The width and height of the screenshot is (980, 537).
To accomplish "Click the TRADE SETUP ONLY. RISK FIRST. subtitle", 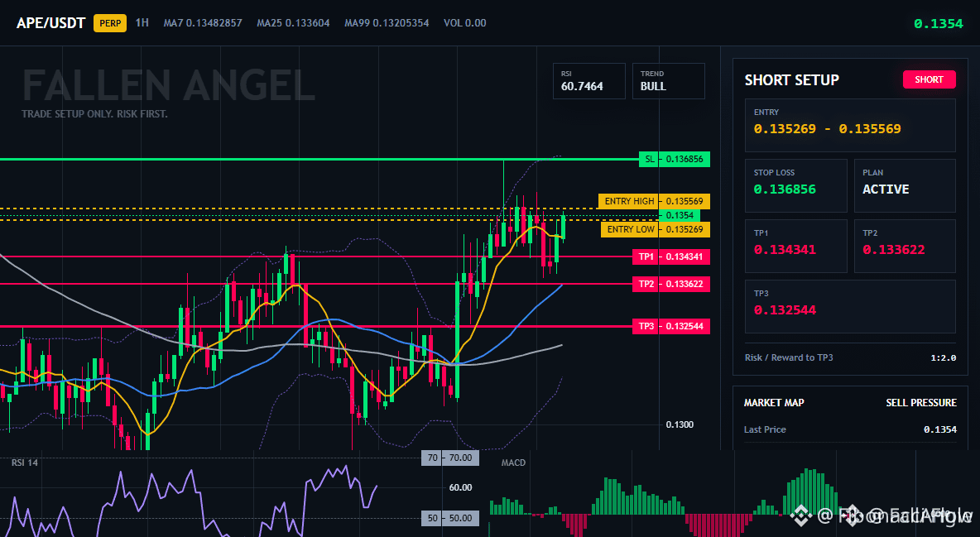I will [94, 114].
